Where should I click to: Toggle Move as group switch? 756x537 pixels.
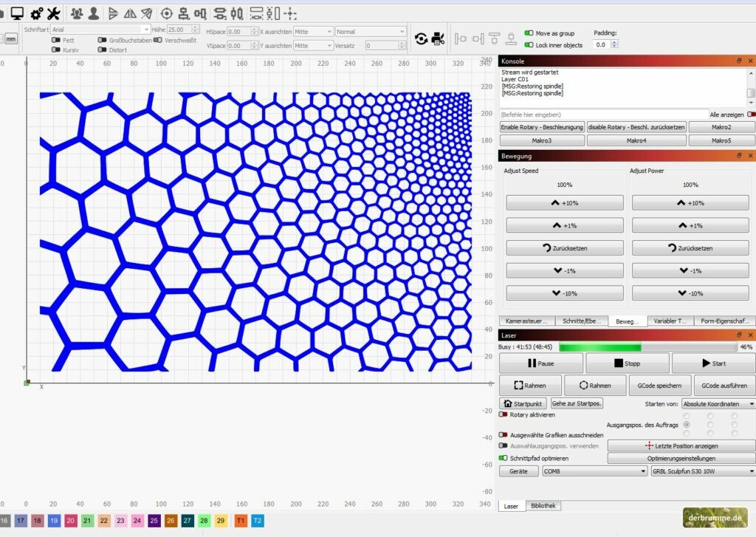pyautogui.click(x=529, y=33)
